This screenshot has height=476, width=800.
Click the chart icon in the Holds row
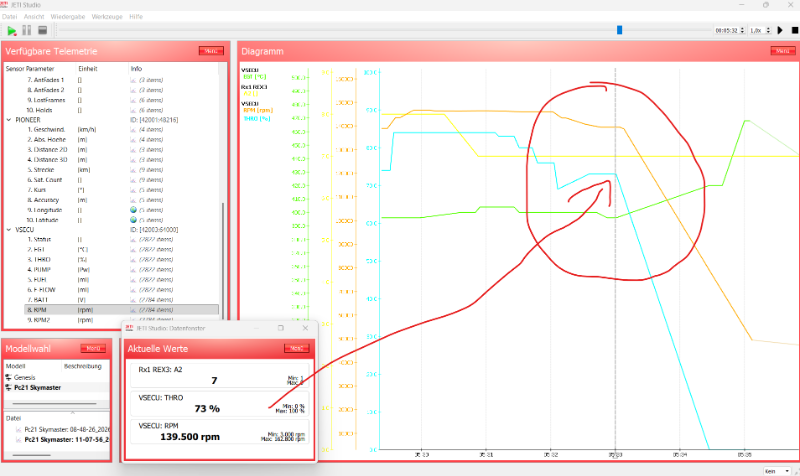coord(133,110)
